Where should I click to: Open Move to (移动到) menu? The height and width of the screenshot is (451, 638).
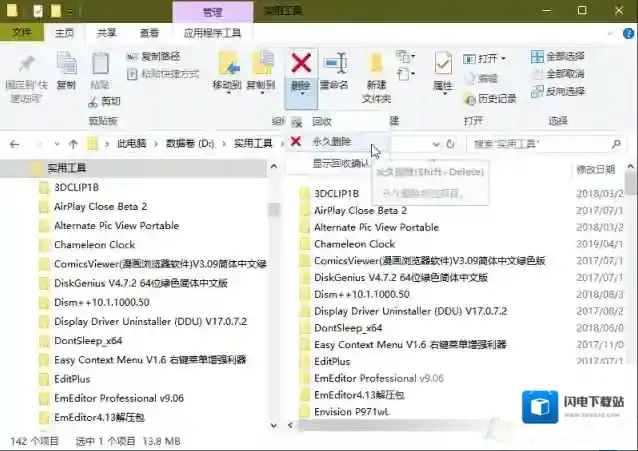(x=227, y=73)
